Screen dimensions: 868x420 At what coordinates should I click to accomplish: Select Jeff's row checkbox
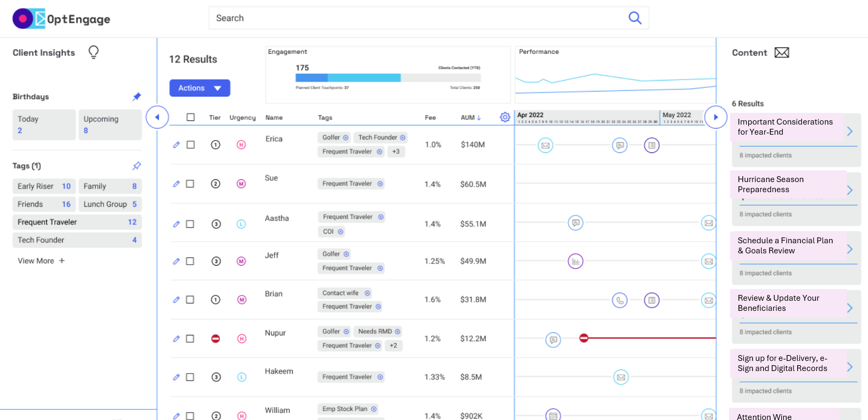point(190,261)
